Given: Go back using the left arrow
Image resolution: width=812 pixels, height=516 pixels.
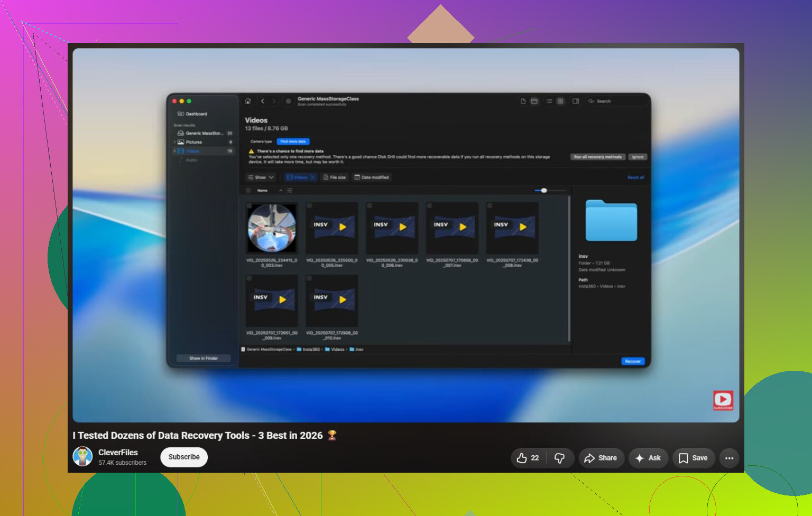Looking at the screenshot, I should tap(262, 101).
